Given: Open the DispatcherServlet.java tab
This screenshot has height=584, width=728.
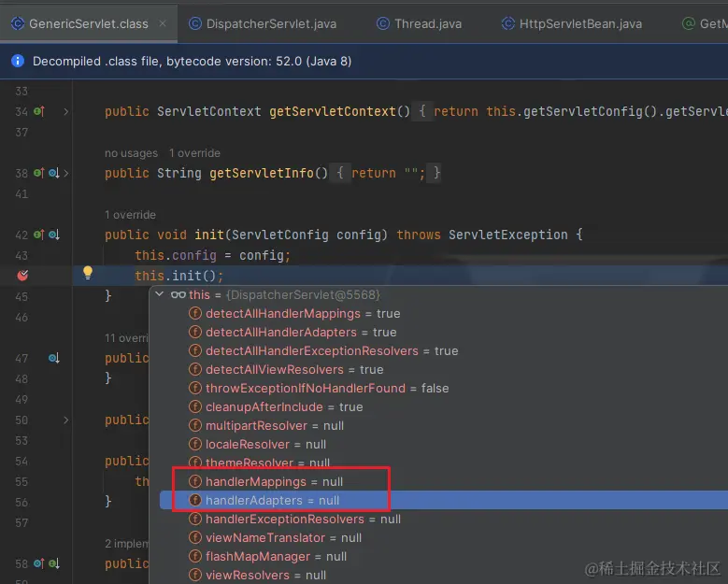Looking at the screenshot, I should tap(263, 23).
